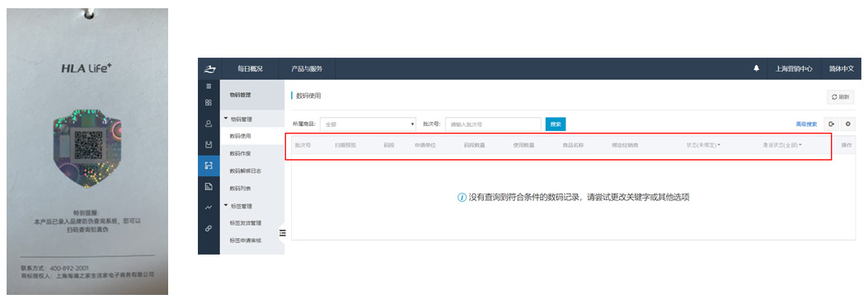The height and width of the screenshot is (304, 868).
Task: Click the 扫描预览 column header
Action: 345,144
